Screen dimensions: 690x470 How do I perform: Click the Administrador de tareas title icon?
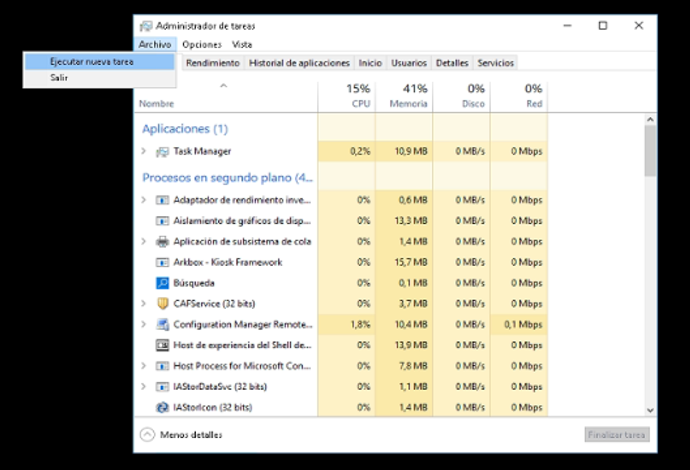146,25
